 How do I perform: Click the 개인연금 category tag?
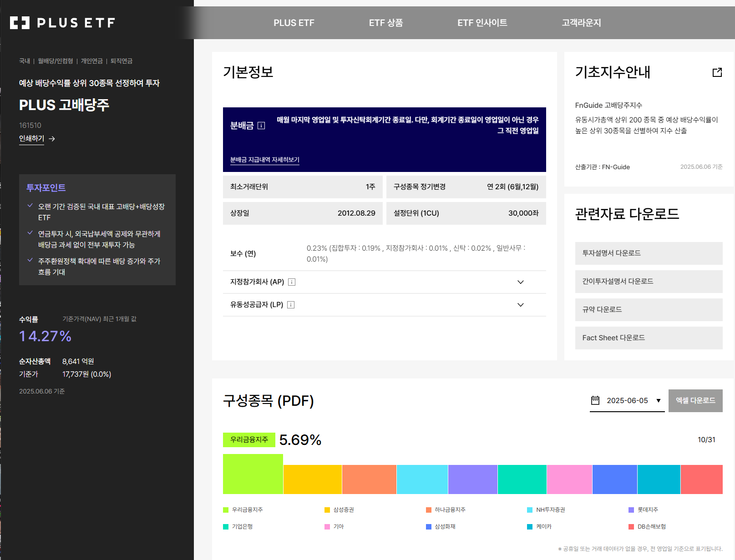(92, 61)
